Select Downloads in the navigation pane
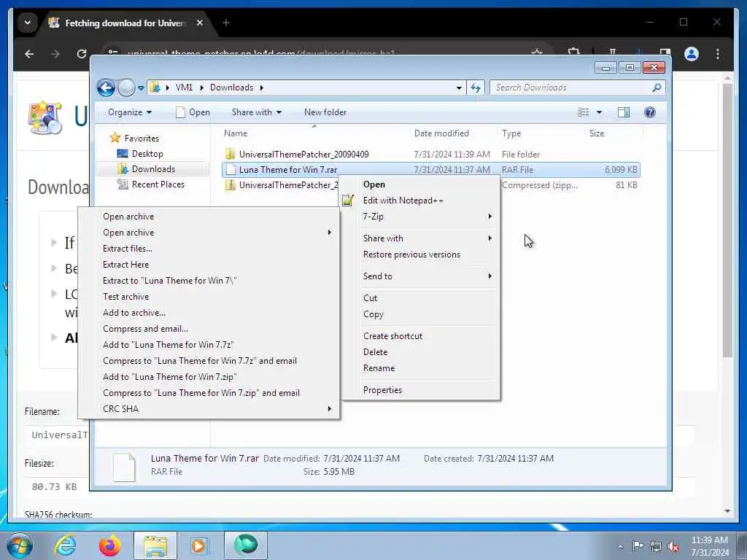The width and height of the screenshot is (747, 560). coord(153,169)
